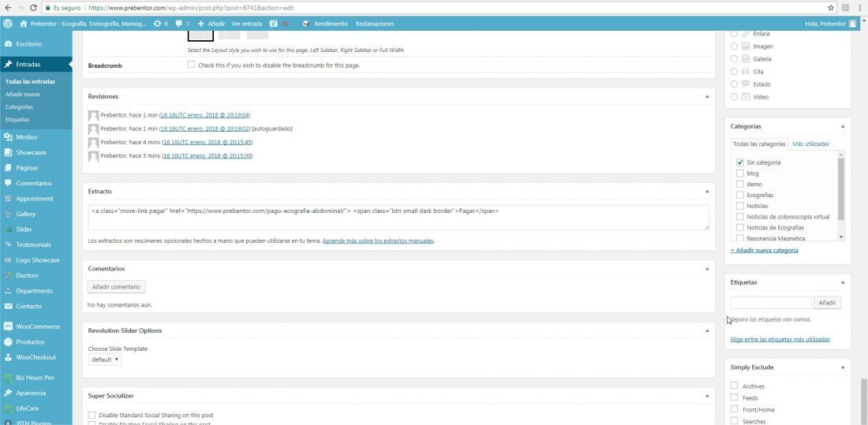Collapse the Super Socializer panel
The height and width of the screenshot is (425, 868).
click(x=707, y=396)
